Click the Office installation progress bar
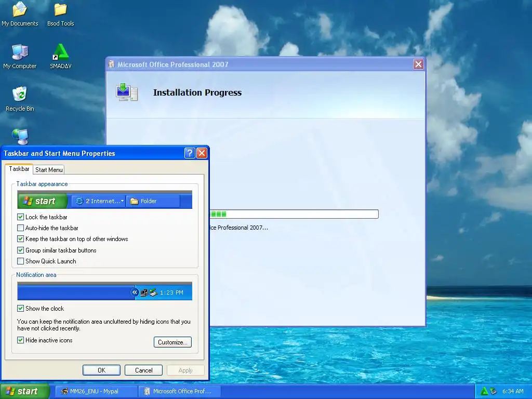532x399 pixels. (294, 214)
